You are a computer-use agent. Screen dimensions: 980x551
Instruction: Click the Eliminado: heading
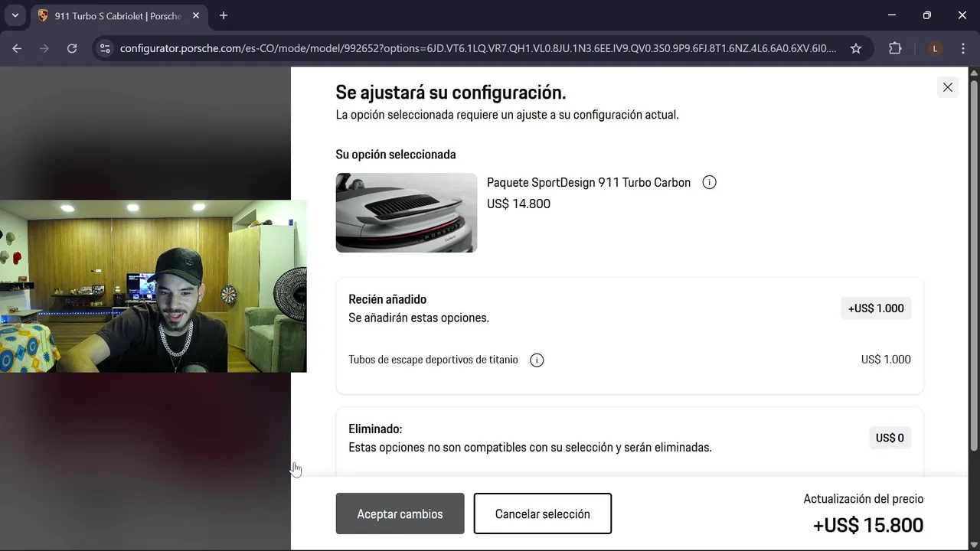pyautogui.click(x=375, y=429)
